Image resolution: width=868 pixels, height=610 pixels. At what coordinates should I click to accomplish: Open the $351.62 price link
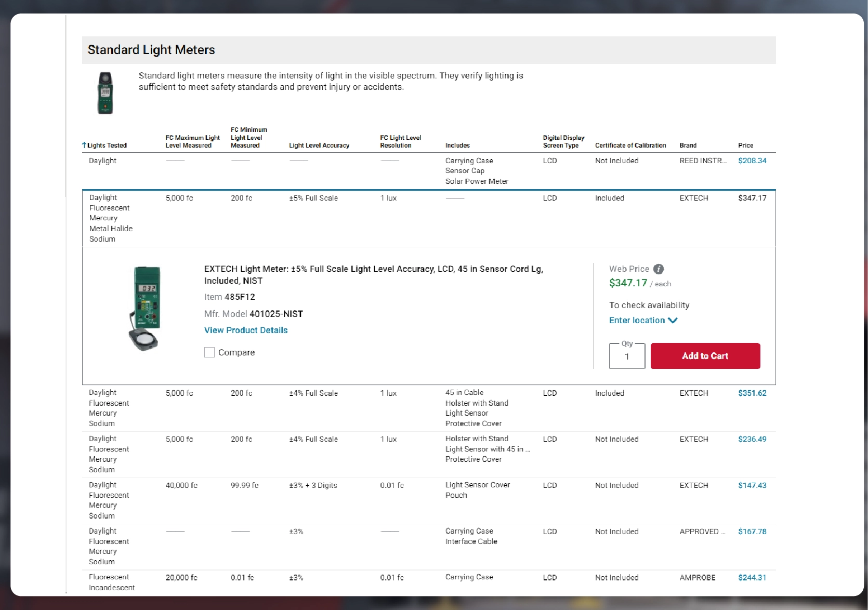(752, 393)
